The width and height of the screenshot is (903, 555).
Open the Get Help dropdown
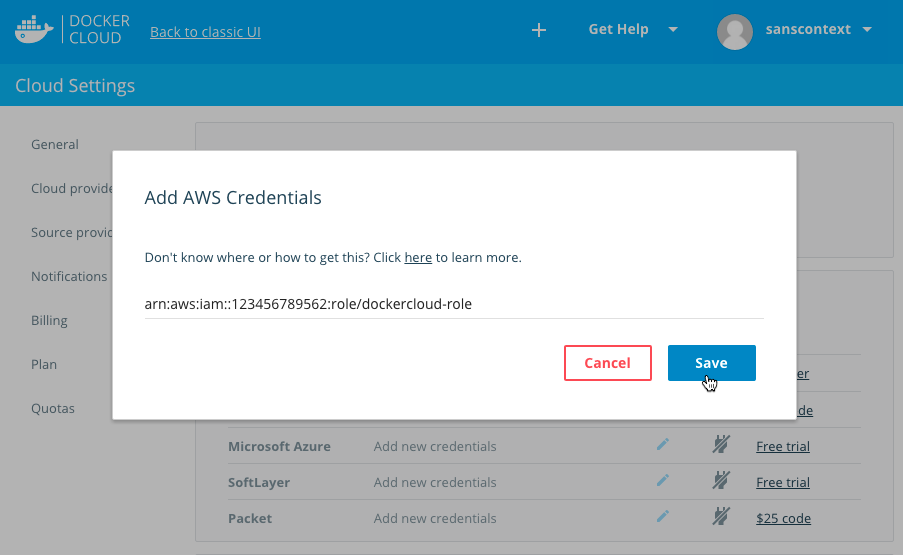click(x=632, y=30)
